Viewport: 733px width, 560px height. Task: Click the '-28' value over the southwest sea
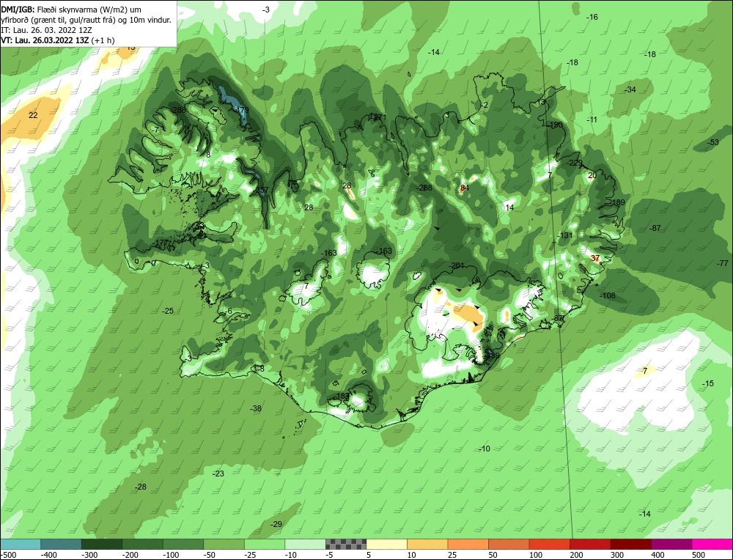point(140,487)
